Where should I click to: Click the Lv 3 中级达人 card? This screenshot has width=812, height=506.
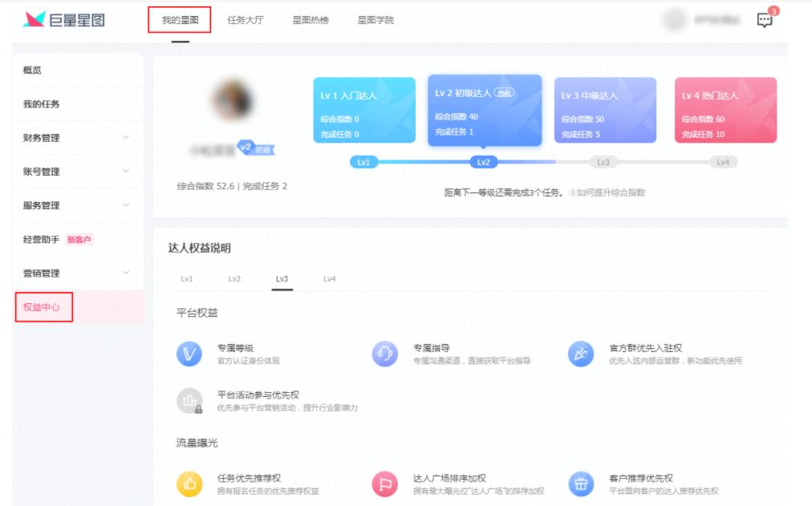(605, 110)
